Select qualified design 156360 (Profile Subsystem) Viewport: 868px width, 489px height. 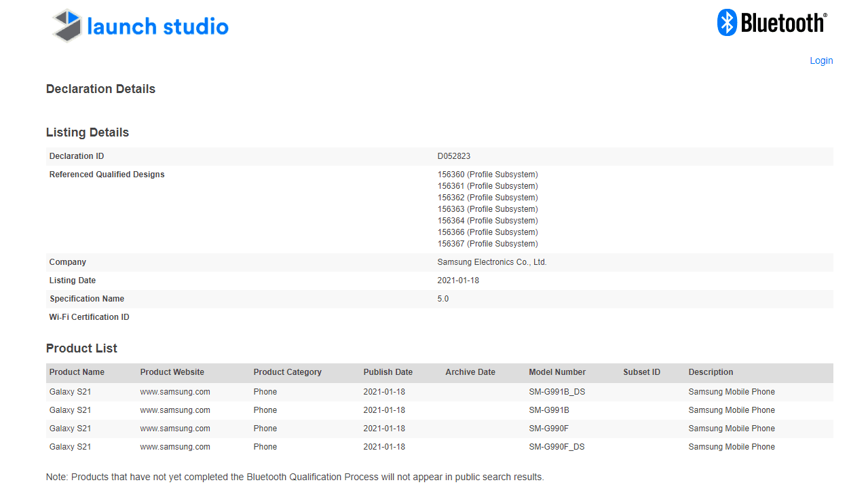tap(488, 175)
